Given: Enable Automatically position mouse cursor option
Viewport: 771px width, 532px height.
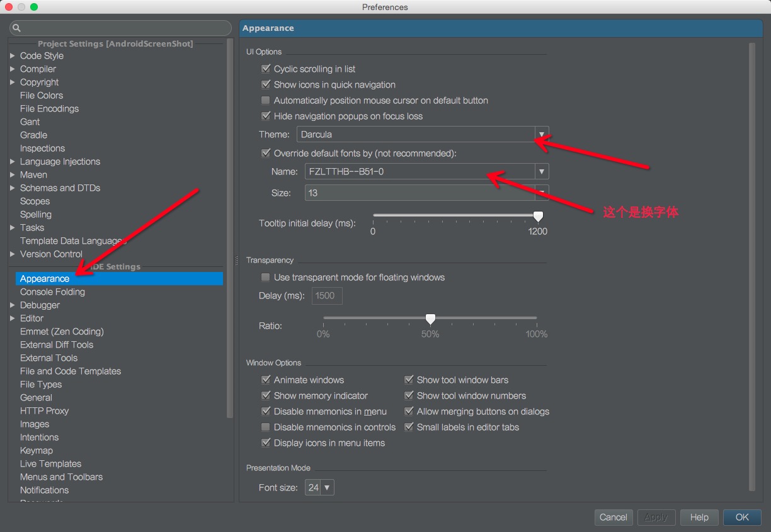Looking at the screenshot, I should click(266, 101).
